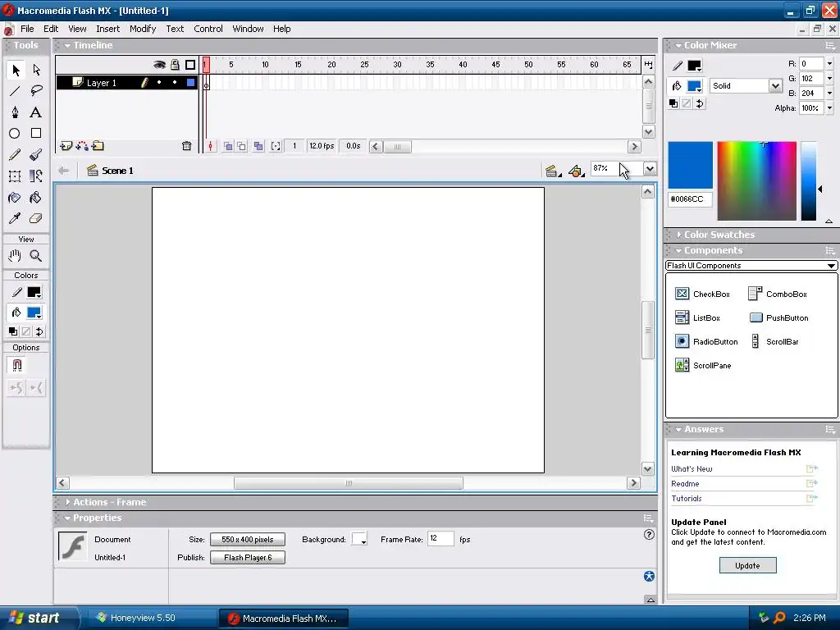Select the Eyedropper tool

pyautogui.click(x=15, y=218)
